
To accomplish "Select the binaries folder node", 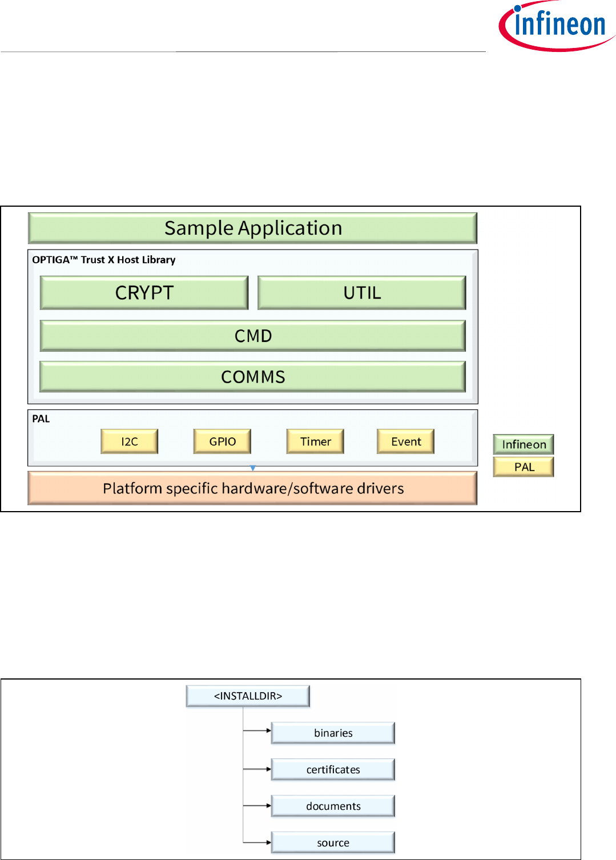I will point(333,733).
